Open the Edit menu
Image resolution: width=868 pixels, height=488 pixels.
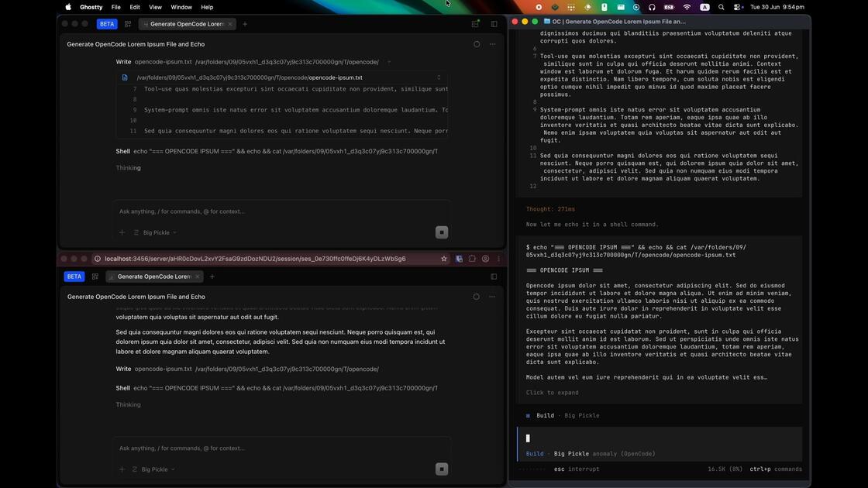[x=135, y=7]
